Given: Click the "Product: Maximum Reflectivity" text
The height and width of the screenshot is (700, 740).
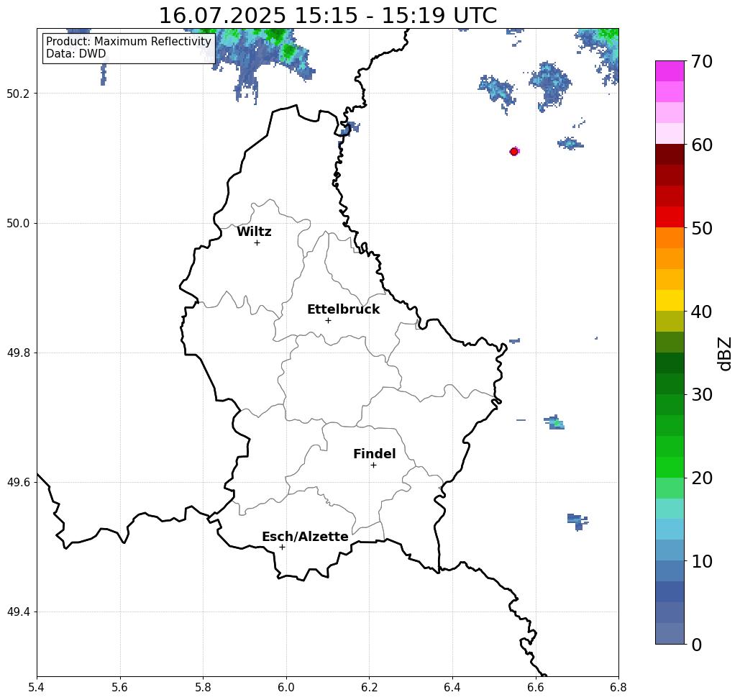Looking at the screenshot, I should [x=128, y=42].
